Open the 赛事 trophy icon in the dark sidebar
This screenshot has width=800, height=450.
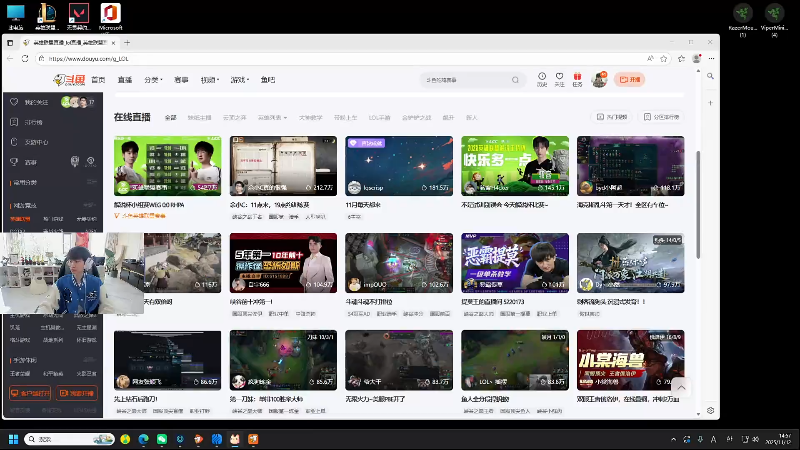(x=14, y=162)
